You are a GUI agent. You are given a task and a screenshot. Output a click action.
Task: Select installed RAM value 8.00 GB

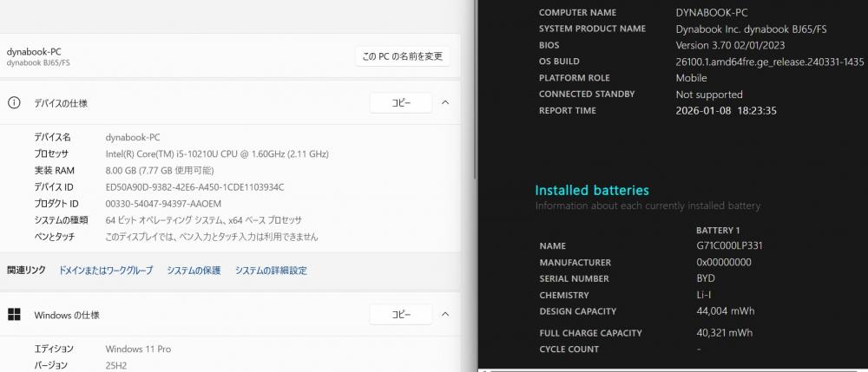point(160,170)
